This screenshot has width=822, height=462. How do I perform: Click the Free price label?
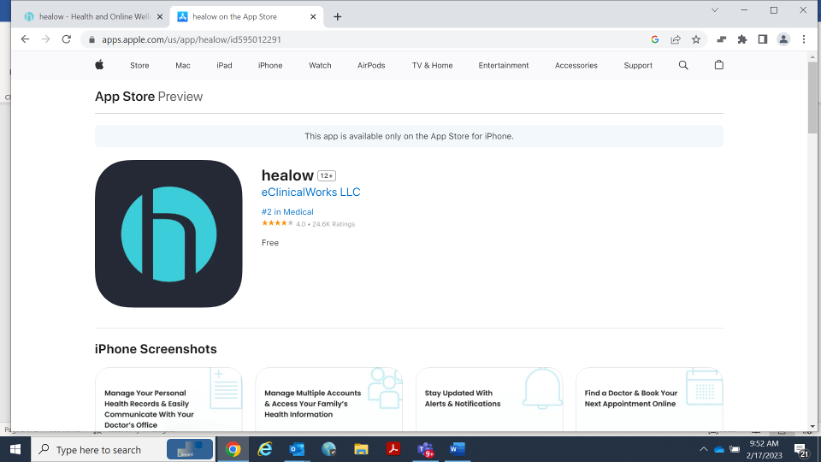(x=270, y=243)
